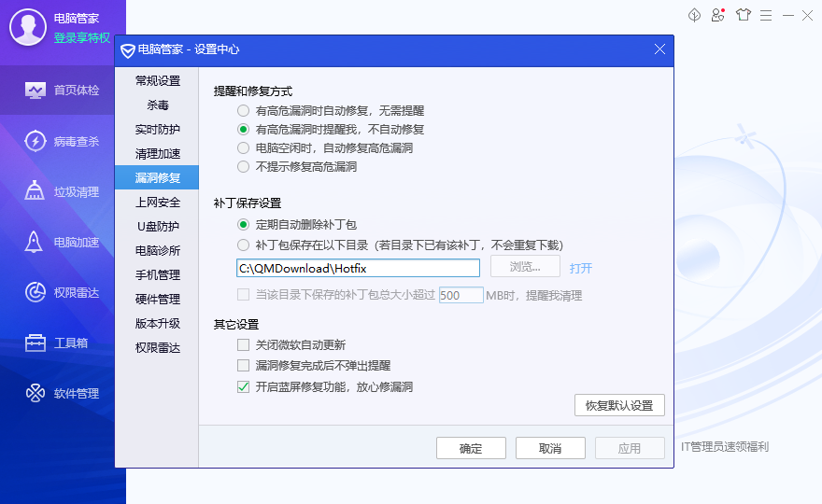The width and height of the screenshot is (822, 504).
Task: Click the 工具箱 sidebar label
Action: tap(71, 343)
